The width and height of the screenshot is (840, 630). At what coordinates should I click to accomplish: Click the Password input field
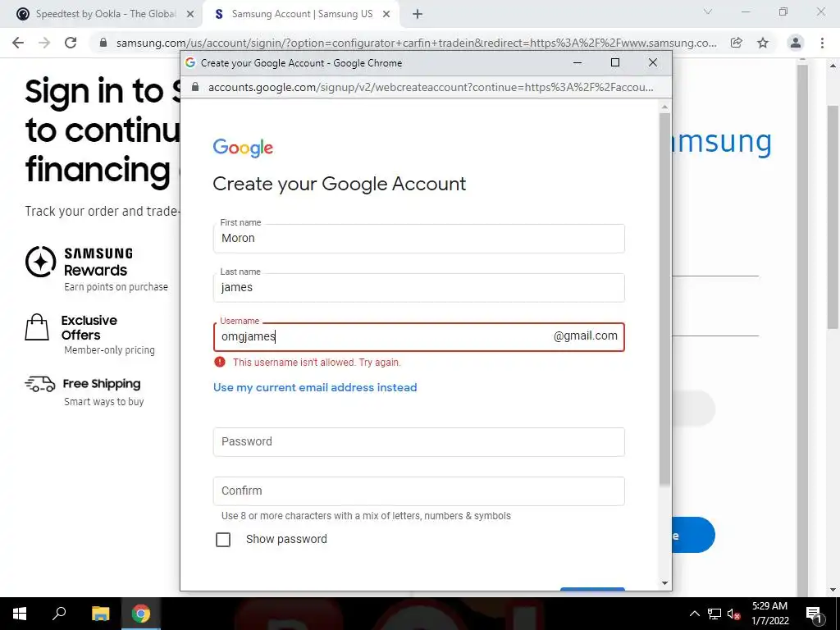pos(419,442)
